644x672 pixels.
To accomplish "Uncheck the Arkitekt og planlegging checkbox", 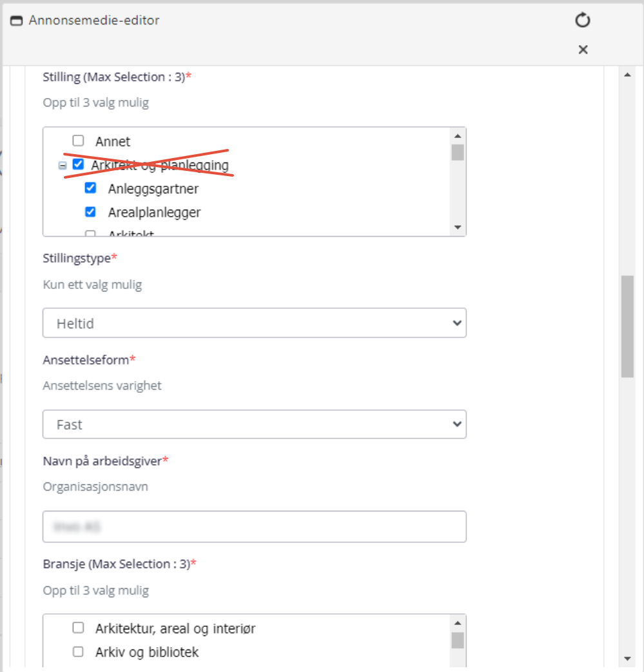I will (x=78, y=164).
